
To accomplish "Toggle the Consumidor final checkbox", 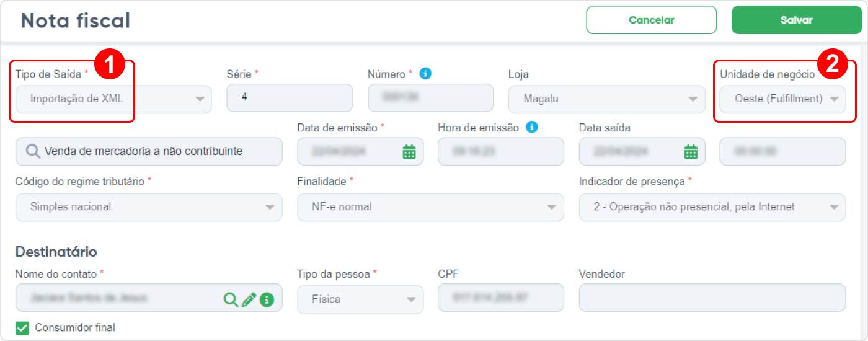I will point(22,328).
